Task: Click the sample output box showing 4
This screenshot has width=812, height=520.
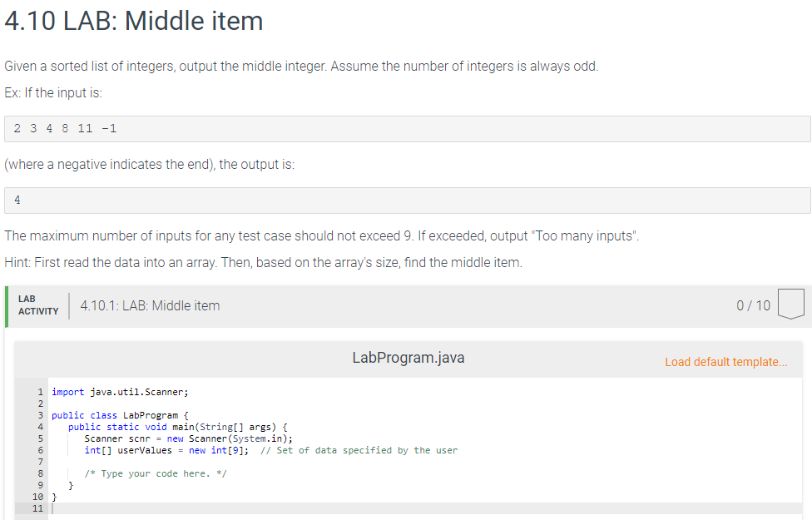Action: click(x=408, y=201)
